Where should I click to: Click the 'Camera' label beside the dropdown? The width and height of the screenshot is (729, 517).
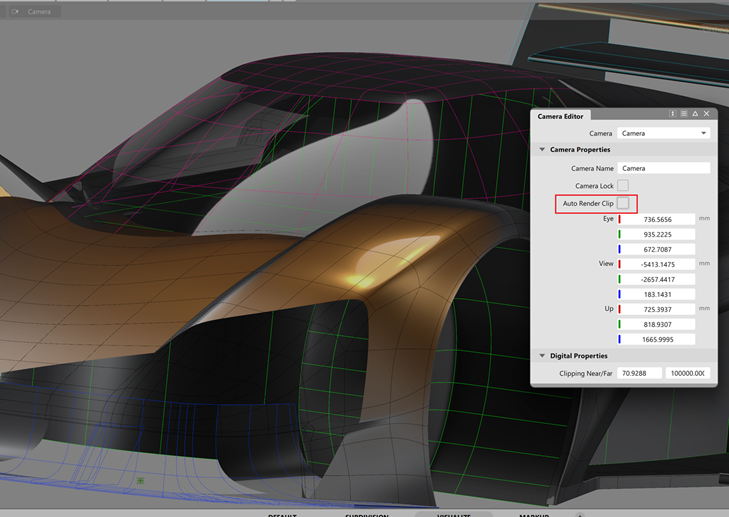[x=601, y=133]
